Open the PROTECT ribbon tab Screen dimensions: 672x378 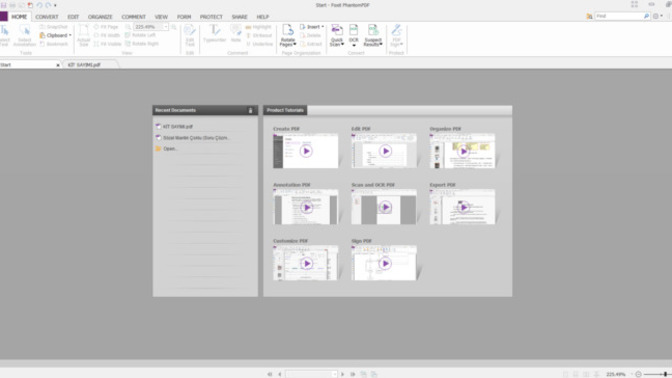pos(211,17)
